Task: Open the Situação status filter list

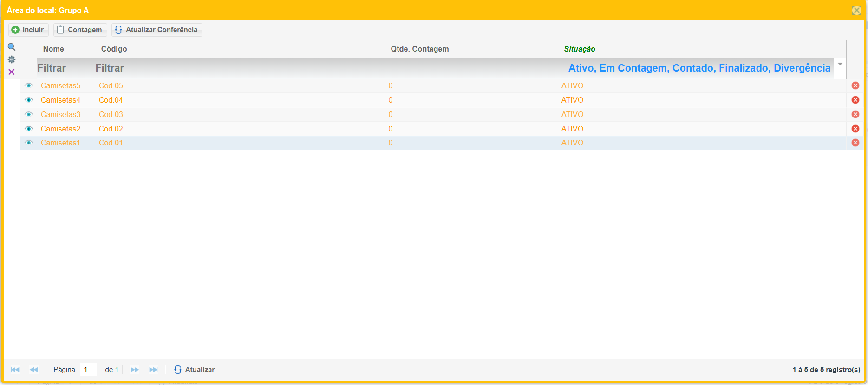Action: pyautogui.click(x=699, y=68)
